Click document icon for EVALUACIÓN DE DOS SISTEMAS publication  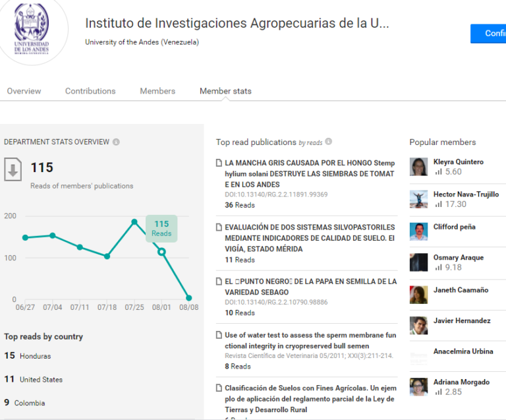(219, 227)
